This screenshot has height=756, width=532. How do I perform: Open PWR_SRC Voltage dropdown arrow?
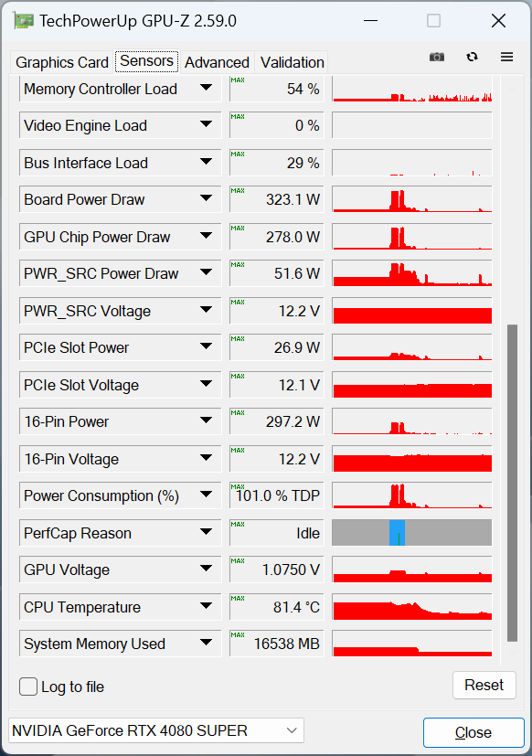point(206,310)
